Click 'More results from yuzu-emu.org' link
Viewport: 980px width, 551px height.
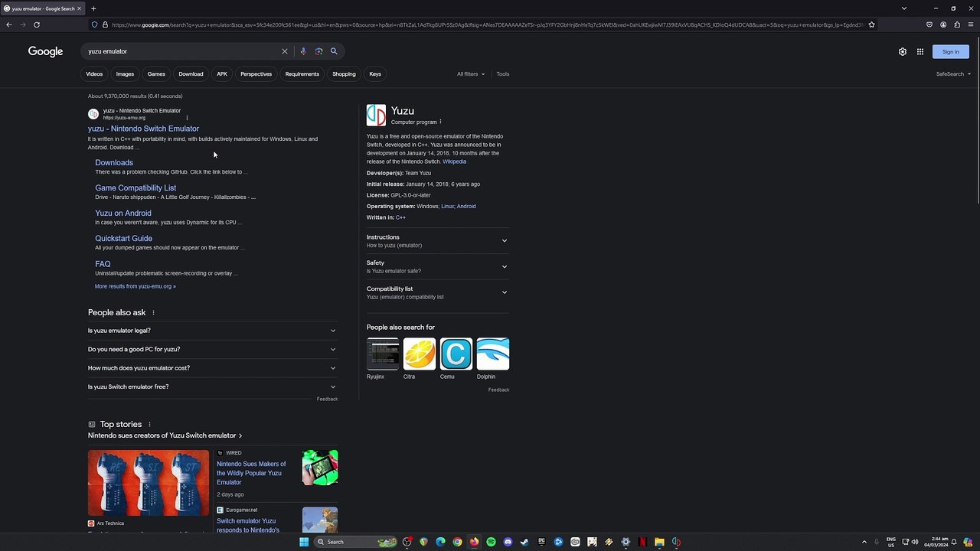click(x=135, y=286)
